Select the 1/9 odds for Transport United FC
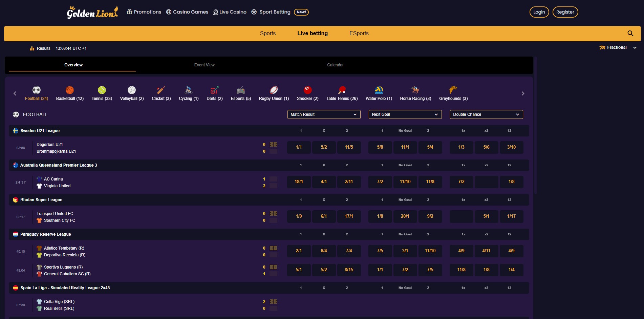The width and height of the screenshot is (644, 319). (299, 216)
